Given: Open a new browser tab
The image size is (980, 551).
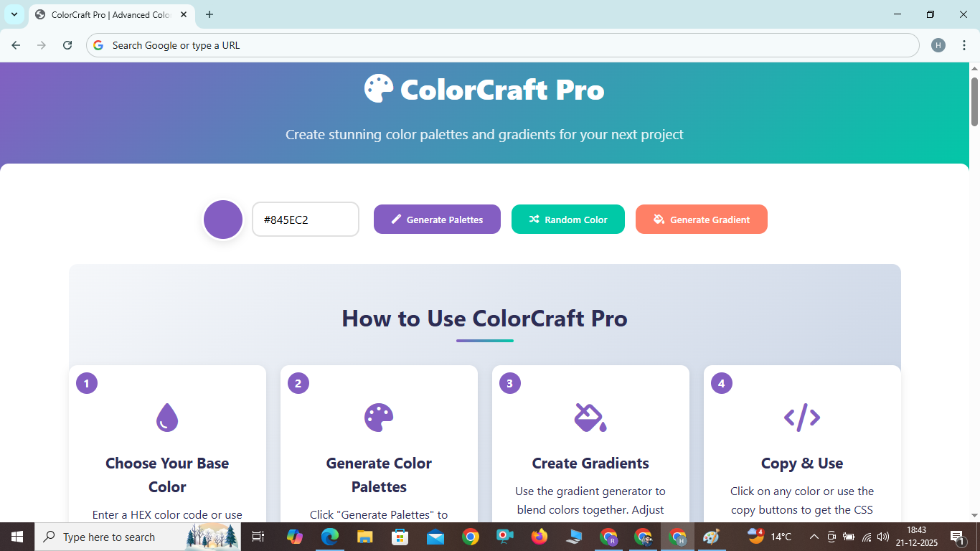Looking at the screenshot, I should (x=209, y=14).
